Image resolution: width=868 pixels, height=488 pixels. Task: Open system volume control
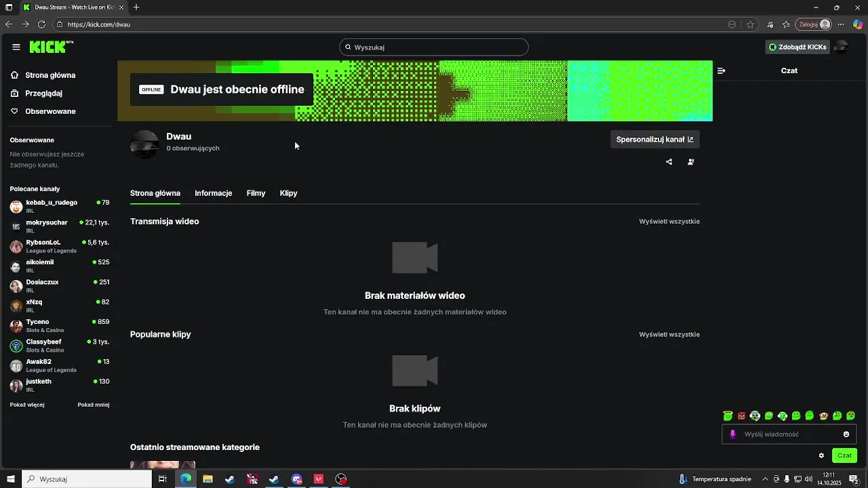point(809,479)
